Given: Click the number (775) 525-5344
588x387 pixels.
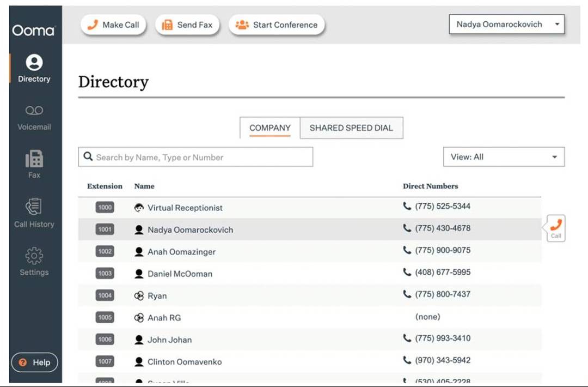Looking at the screenshot, I should coord(443,206).
